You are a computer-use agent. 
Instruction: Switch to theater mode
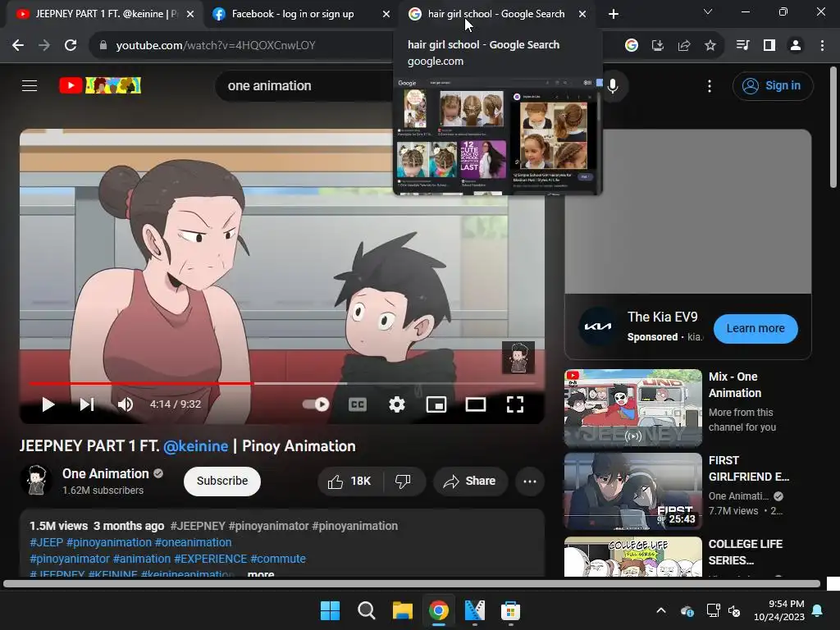coord(475,404)
